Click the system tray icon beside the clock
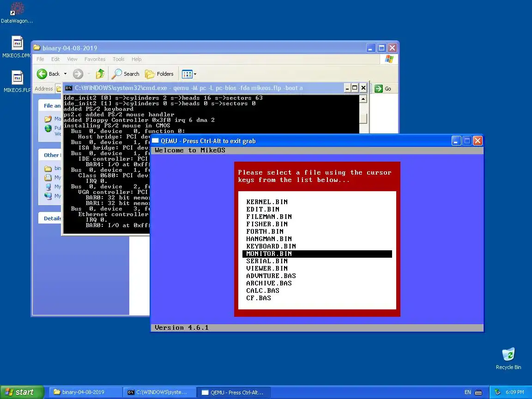Image resolution: width=532 pixels, height=399 pixels. point(497,392)
